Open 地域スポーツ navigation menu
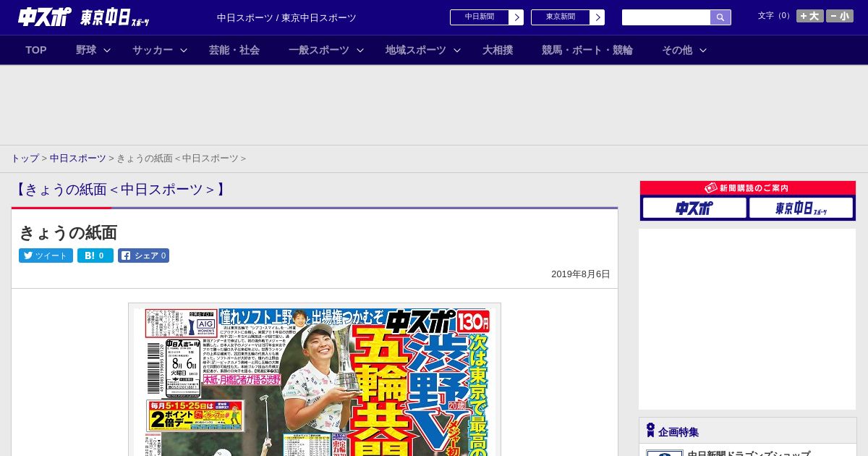 coord(416,50)
